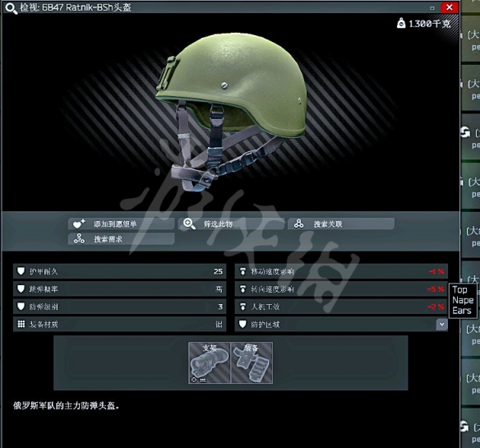Expand the 防护区域 dropdown arrow

pyautogui.click(x=441, y=325)
